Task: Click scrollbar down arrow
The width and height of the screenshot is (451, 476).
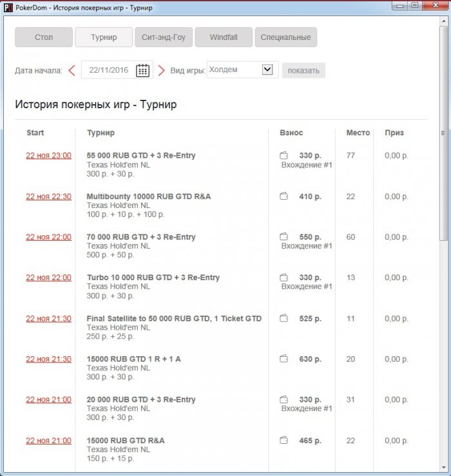Action: [443, 467]
